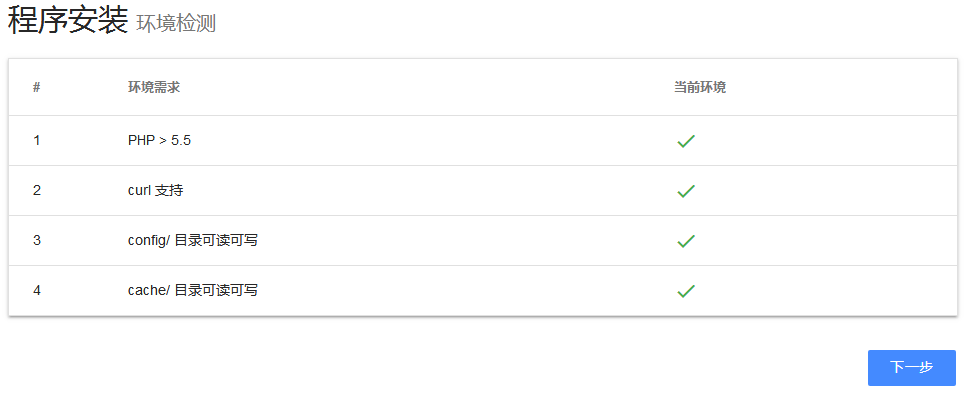
Task: Click the 当前环境 column header
Action: click(700, 87)
